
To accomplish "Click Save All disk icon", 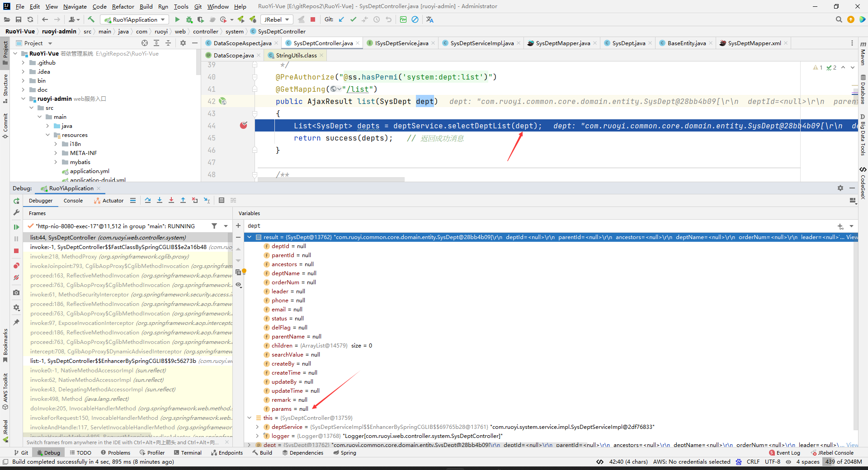I will point(19,19).
